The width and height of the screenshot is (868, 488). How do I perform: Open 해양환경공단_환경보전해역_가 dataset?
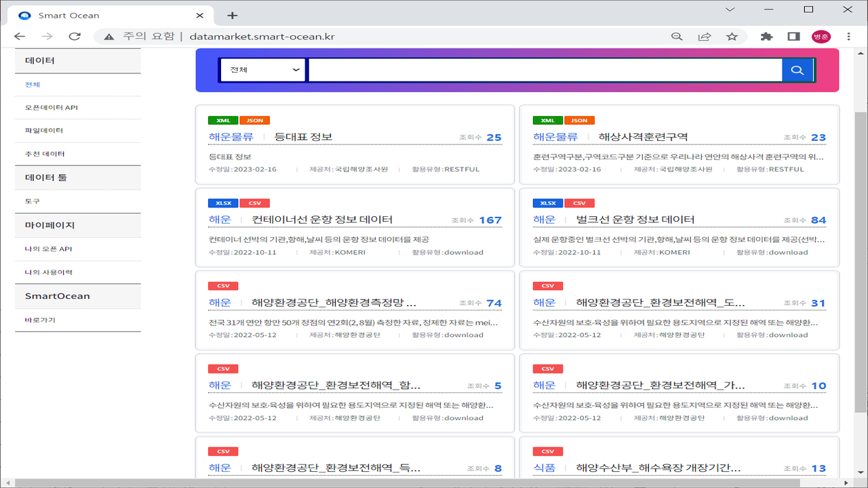click(660, 385)
